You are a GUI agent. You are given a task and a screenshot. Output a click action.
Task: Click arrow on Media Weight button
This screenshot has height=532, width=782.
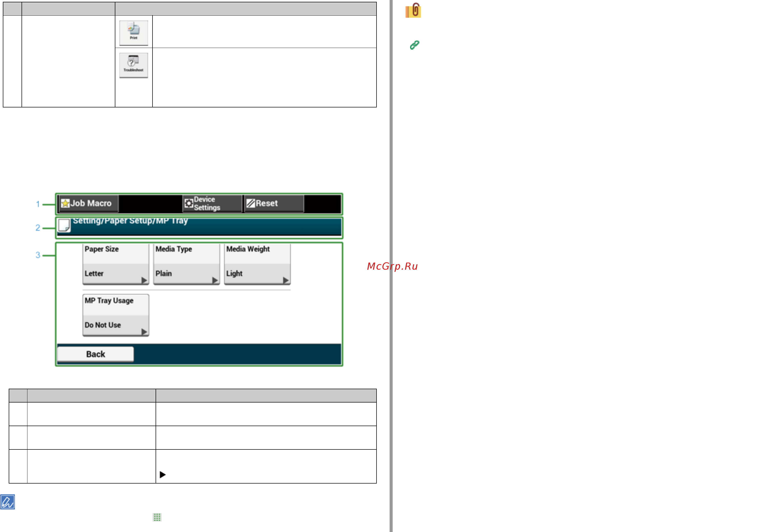pyautogui.click(x=286, y=280)
